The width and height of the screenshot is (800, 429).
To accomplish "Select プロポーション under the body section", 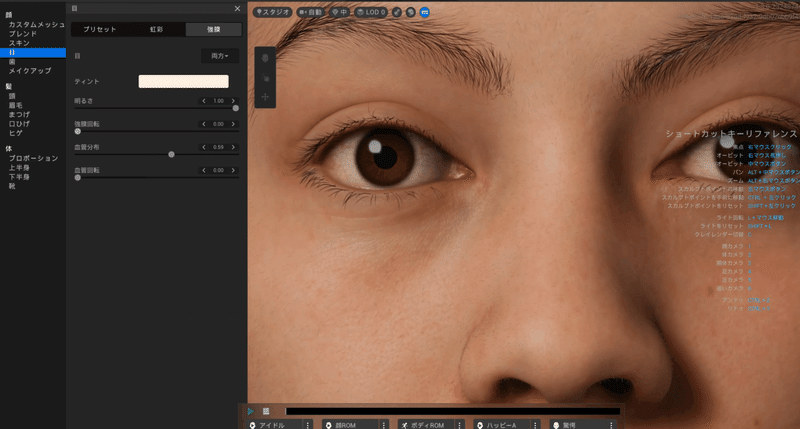I will tap(33, 158).
